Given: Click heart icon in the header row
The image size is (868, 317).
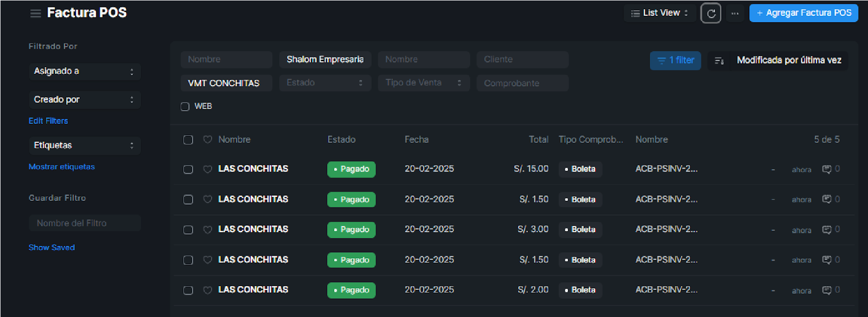Looking at the screenshot, I should [x=207, y=140].
